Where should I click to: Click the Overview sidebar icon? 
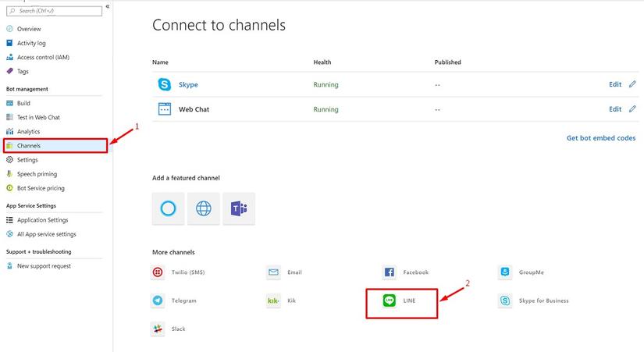pyautogui.click(x=9, y=29)
